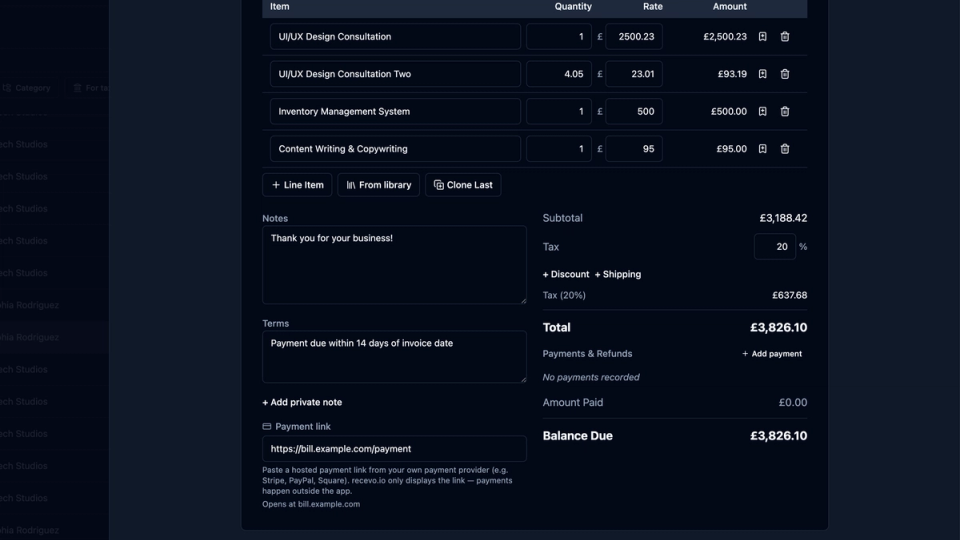Click the Balance Due label
This screenshot has height=540, width=960.
(577, 436)
